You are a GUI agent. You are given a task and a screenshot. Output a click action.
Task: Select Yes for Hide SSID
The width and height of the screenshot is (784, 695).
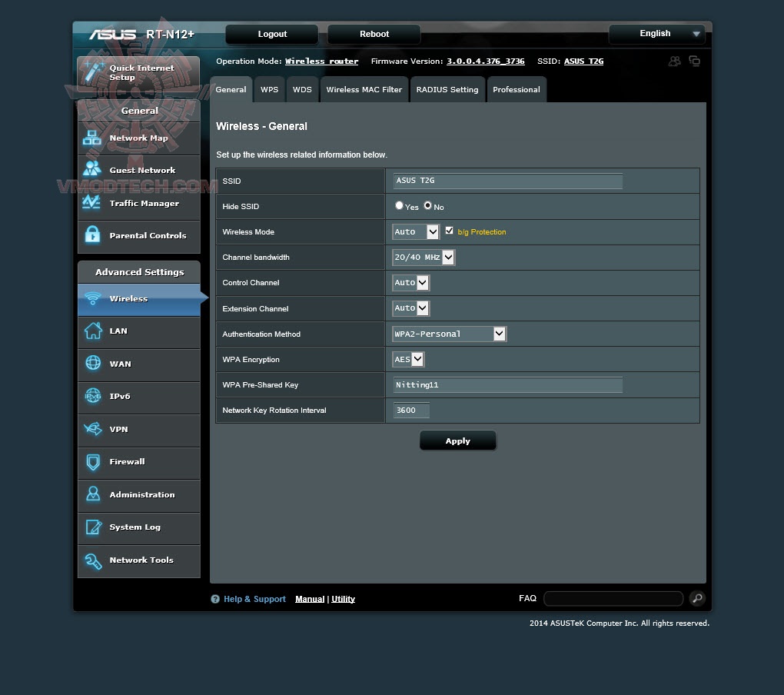coord(399,205)
